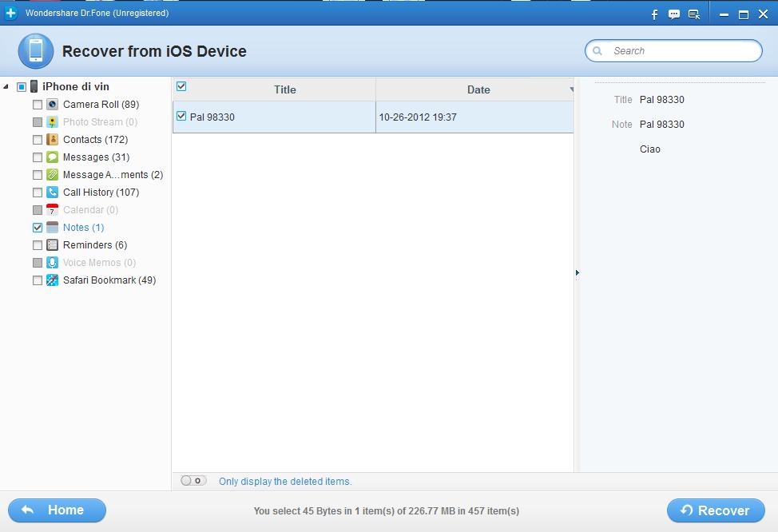Click the 10-26-2012 19:37 date cell
Image resolution: width=778 pixels, height=532 pixels.
[x=474, y=117]
